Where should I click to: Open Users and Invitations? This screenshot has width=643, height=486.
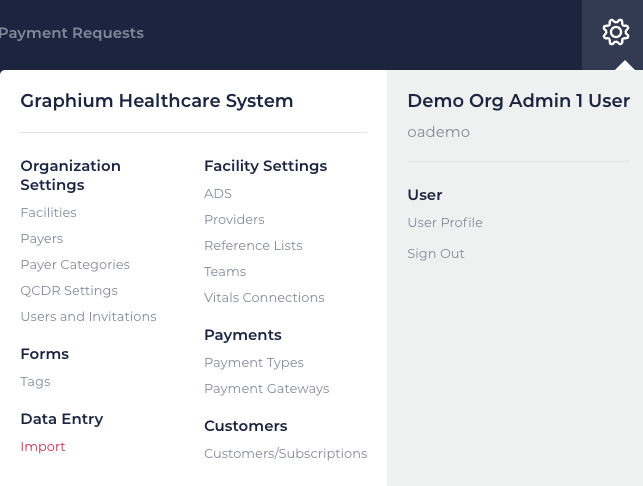89,316
